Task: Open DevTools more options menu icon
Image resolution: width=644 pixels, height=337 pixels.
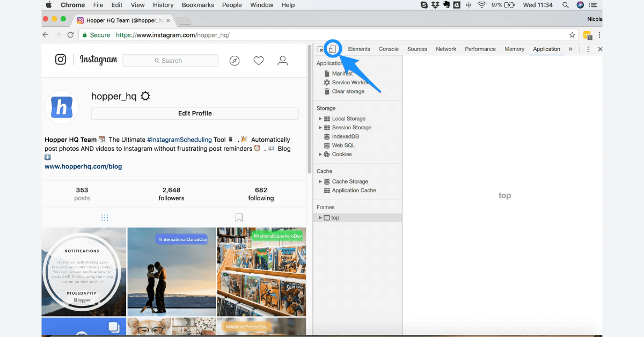Action: (x=588, y=49)
